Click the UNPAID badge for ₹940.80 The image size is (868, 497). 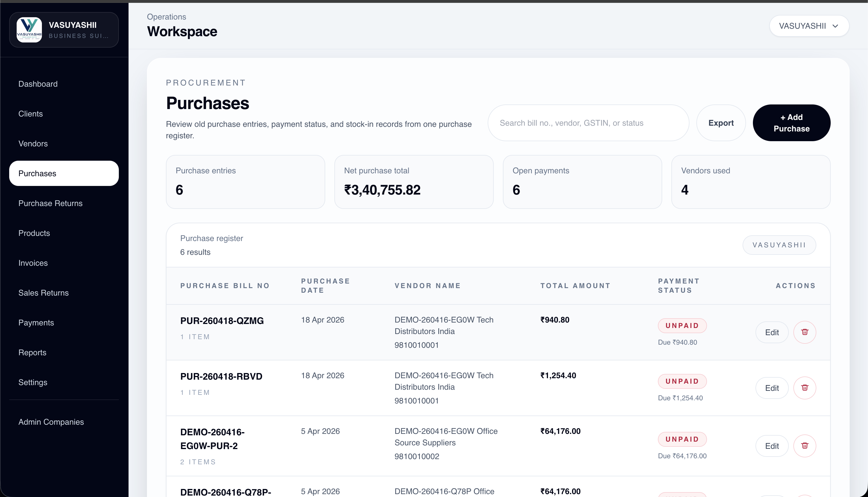tap(682, 326)
